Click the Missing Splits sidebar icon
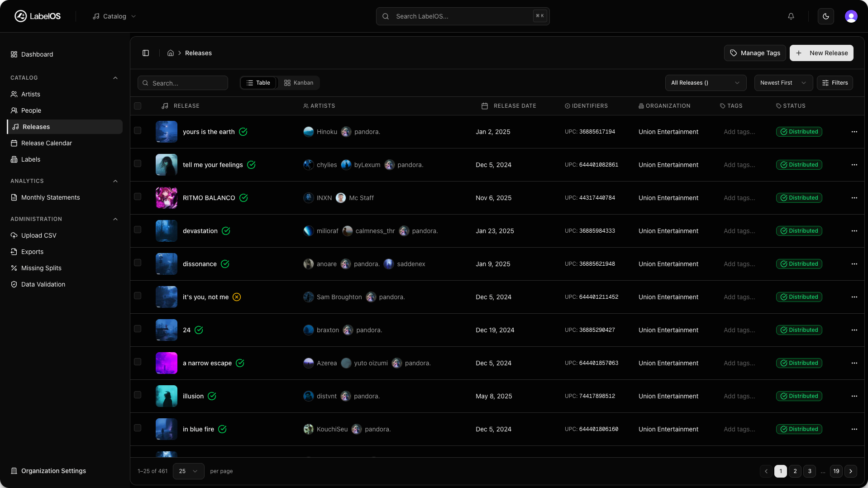This screenshot has height=488, width=868. coord(14,268)
